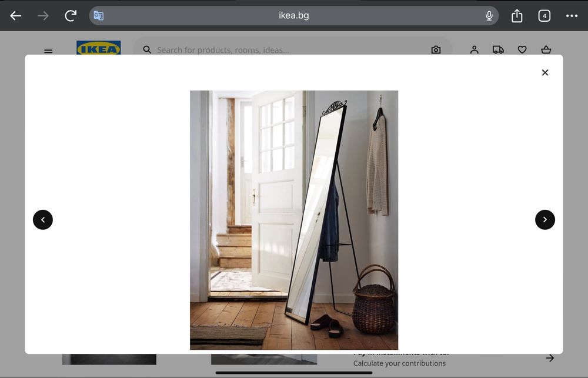This screenshot has height=378, width=588.
Task: Open the browser three-dots menu
Action: tap(572, 16)
